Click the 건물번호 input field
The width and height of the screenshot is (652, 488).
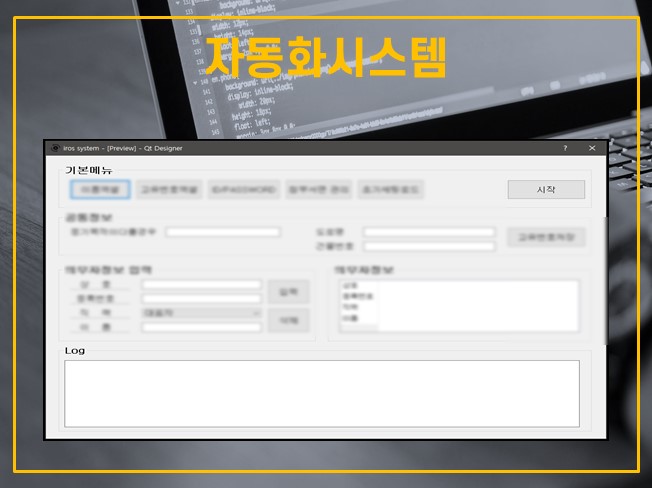point(429,246)
